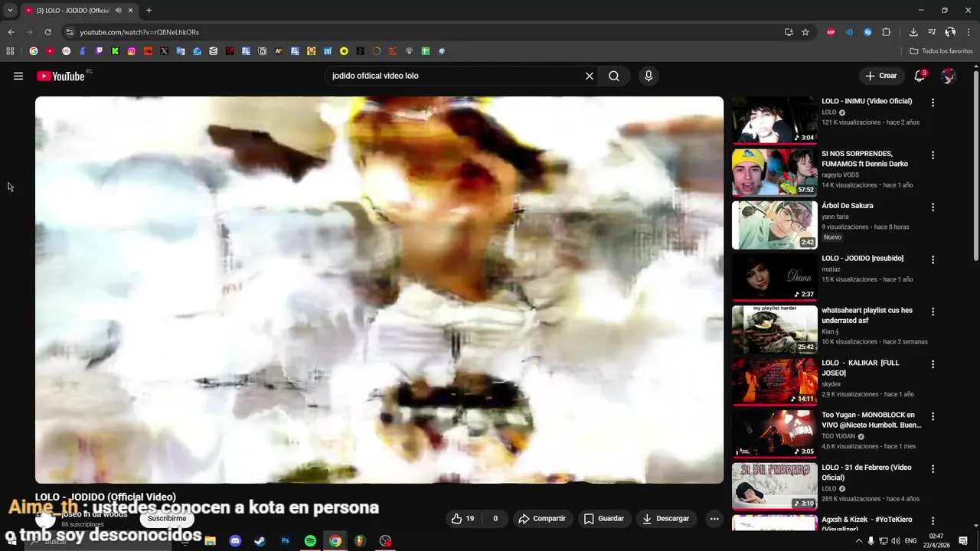Open 'Too Yugan - MONOBLOCK en VIVO' title
Viewport: 980px width, 551px height.
(x=871, y=420)
